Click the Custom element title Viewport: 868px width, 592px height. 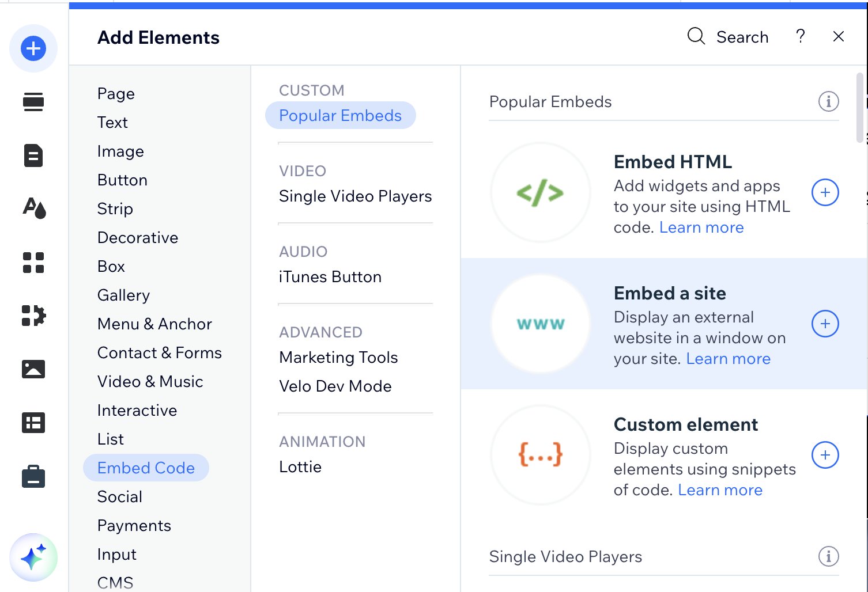pyautogui.click(x=686, y=424)
